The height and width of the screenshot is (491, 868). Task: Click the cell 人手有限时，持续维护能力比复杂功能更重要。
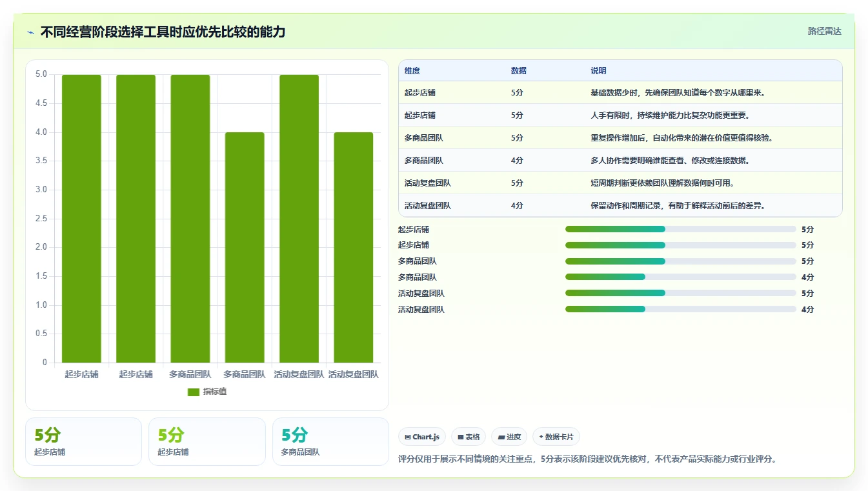tap(670, 115)
